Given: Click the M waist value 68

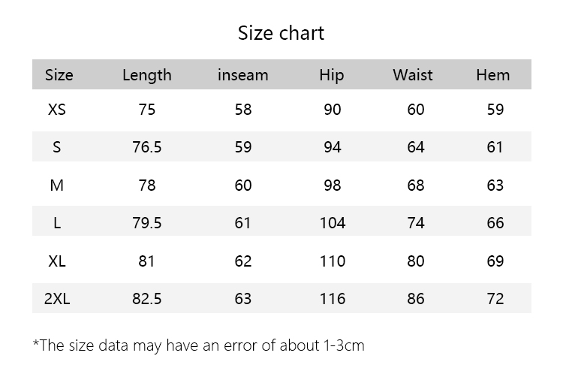Looking at the screenshot, I should pyautogui.click(x=416, y=185).
